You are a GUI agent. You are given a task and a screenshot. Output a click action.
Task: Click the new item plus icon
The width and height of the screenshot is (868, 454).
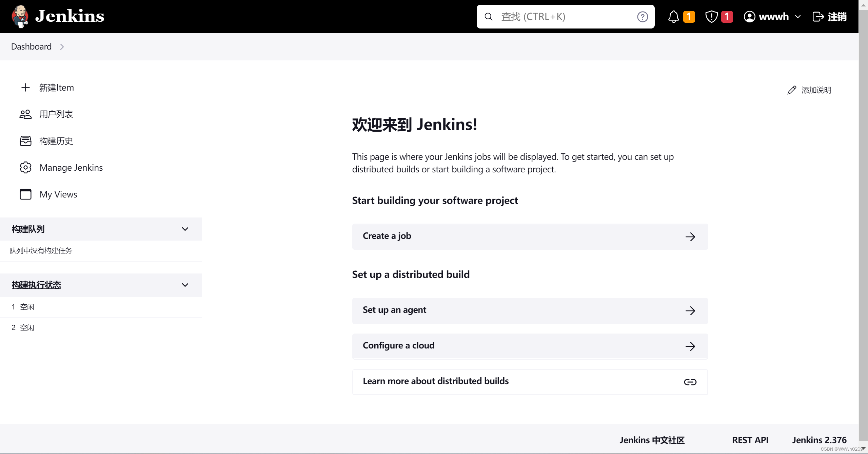(x=25, y=87)
